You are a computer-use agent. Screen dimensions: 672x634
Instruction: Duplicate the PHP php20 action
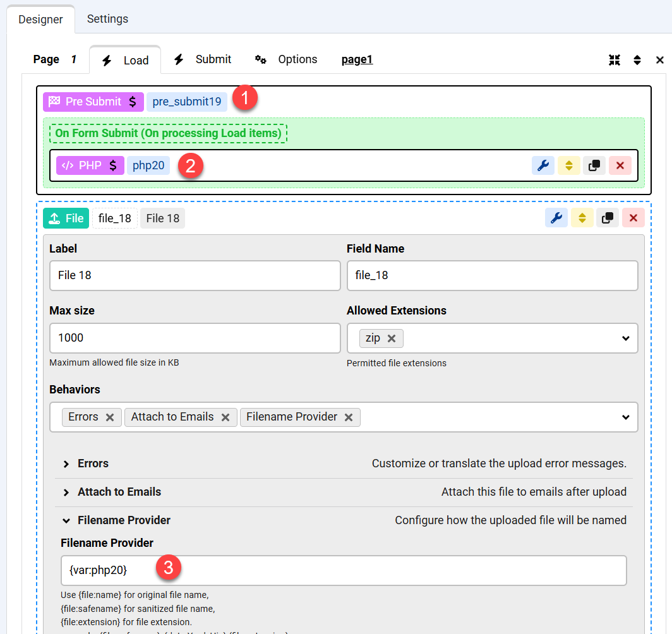point(594,165)
